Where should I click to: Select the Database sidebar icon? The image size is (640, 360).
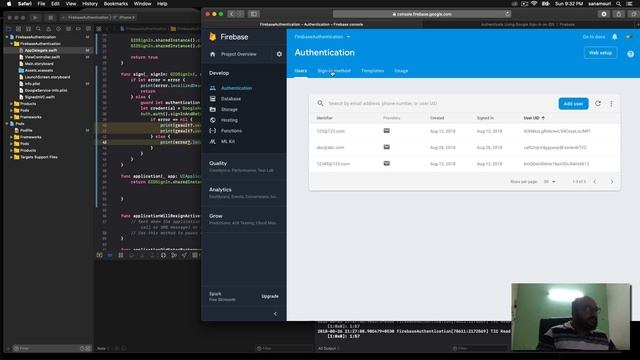click(213, 99)
